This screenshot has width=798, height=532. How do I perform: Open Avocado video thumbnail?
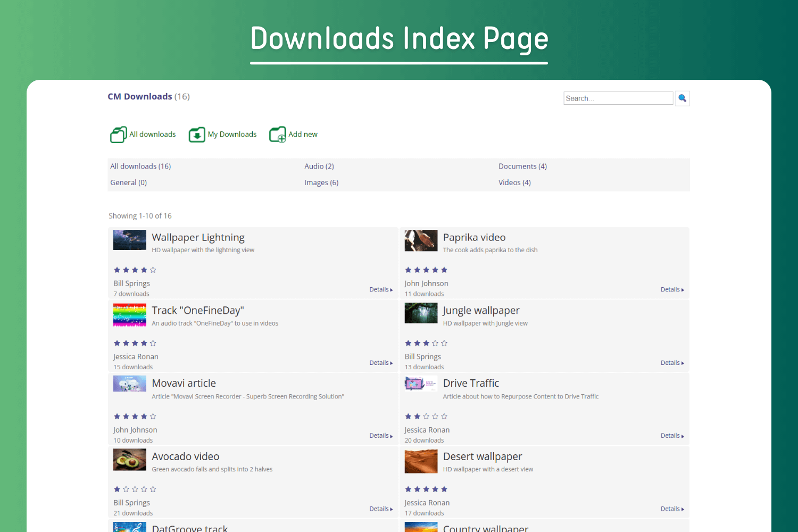point(130,460)
